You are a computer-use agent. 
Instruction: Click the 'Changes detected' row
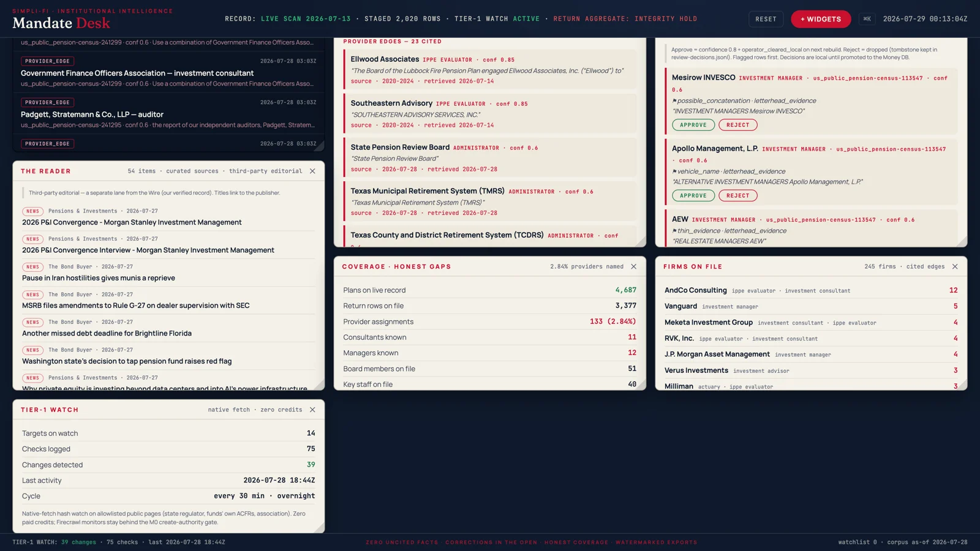[168, 465]
